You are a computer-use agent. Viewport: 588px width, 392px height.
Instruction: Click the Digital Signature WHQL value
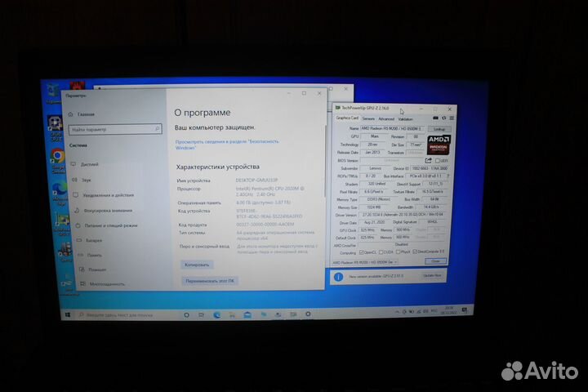coord(432,222)
